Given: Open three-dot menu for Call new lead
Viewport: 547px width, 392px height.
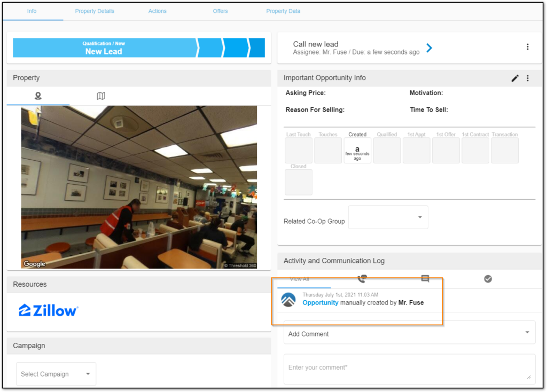Looking at the screenshot, I should point(528,47).
